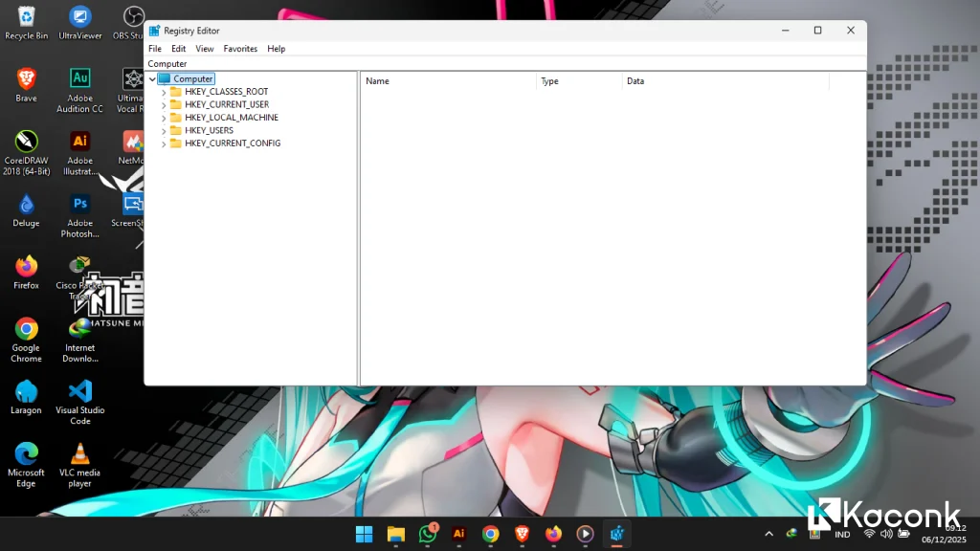The image size is (980, 551).
Task: Select the Google Chrome desktop icon
Action: (26, 341)
